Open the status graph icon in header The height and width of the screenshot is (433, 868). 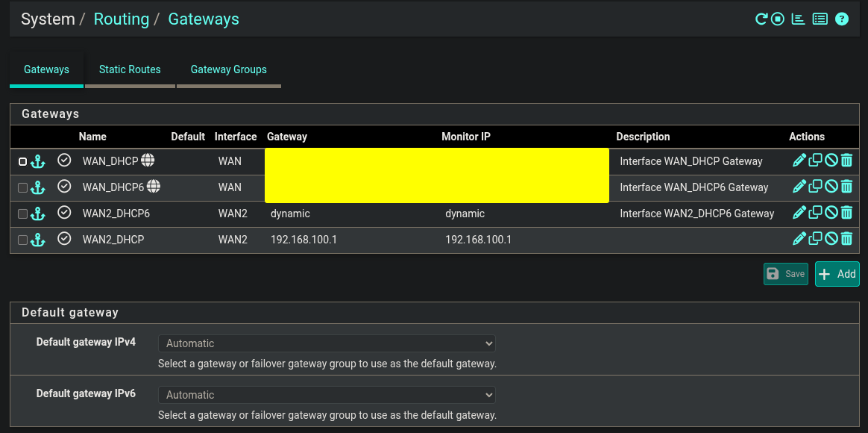[798, 19]
